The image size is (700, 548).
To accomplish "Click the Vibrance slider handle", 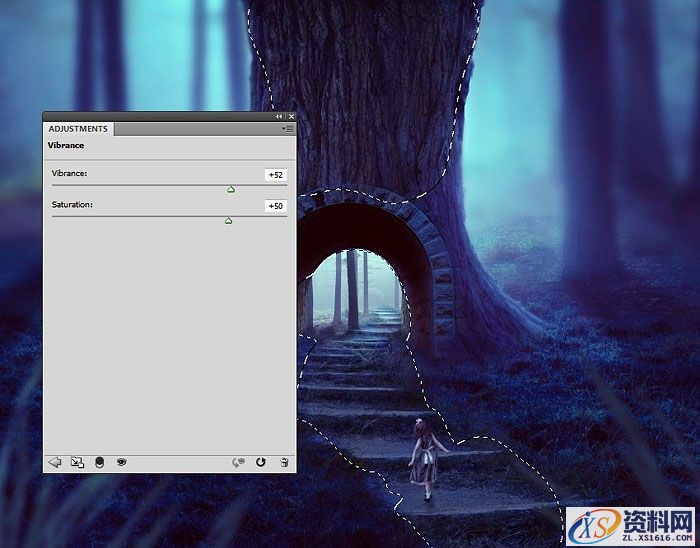I will pyautogui.click(x=231, y=188).
